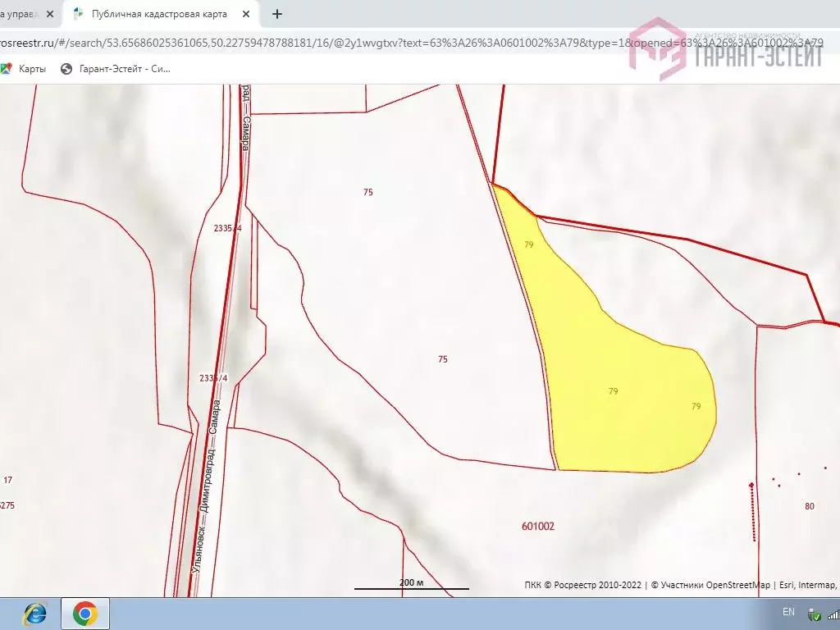The height and width of the screenshot is (630, 840).
Task: Click the globe icon of Гарант-Эстейт bookmark
Action: 66,69
